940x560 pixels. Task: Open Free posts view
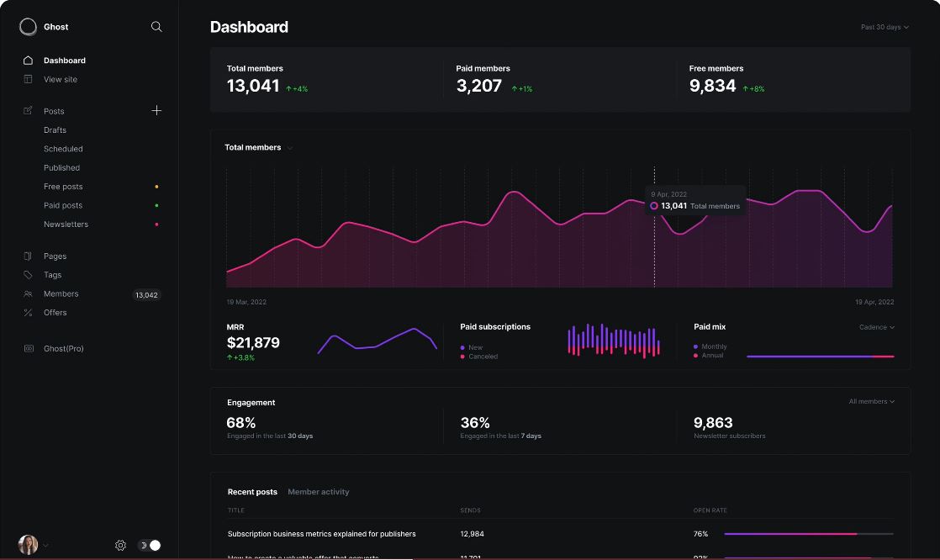click(x=64, y=187)
